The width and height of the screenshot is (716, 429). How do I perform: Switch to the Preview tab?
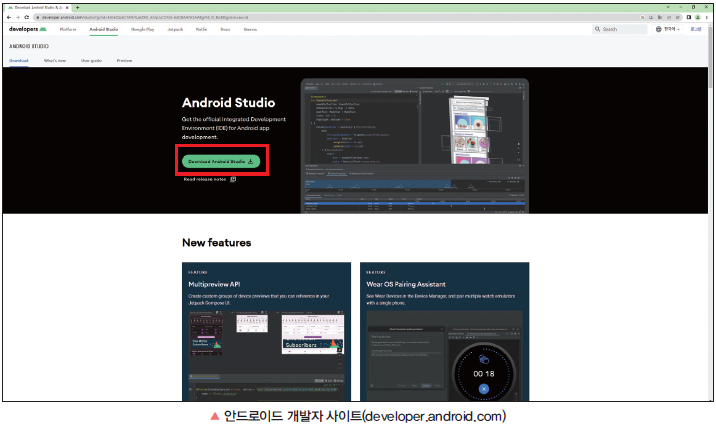(124, 61)
